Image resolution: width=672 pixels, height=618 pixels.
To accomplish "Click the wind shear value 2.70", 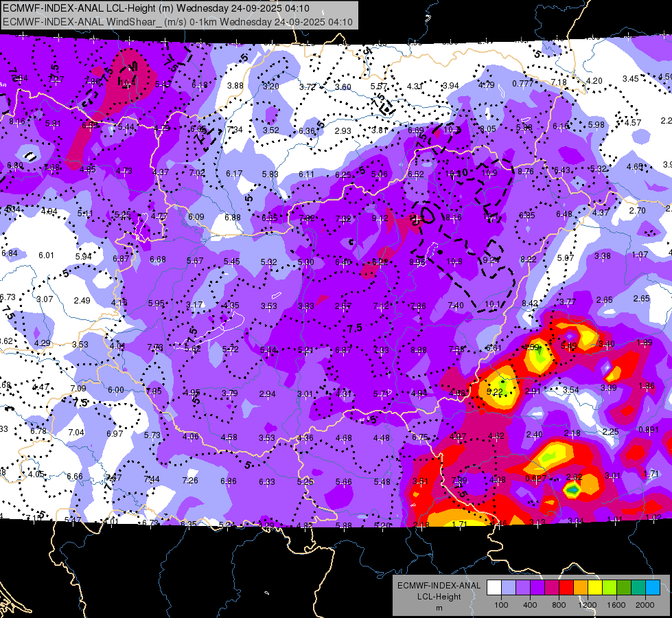I will point(637,211).
